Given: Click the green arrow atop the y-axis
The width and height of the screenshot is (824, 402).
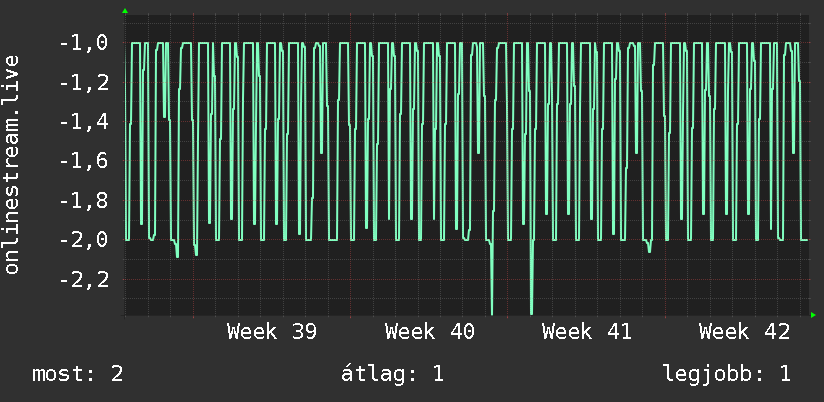Looking at the screenshot, I should point(125,11).
